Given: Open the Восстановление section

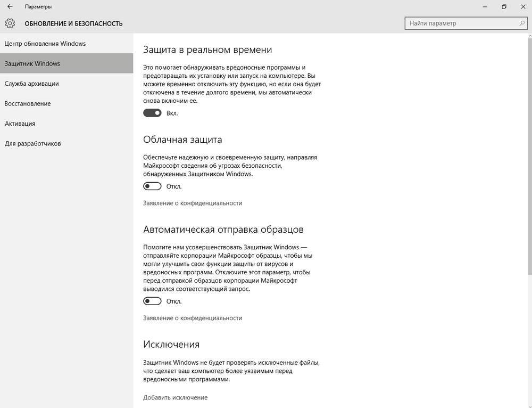Looking at the screenshot, I should point(28,103).
